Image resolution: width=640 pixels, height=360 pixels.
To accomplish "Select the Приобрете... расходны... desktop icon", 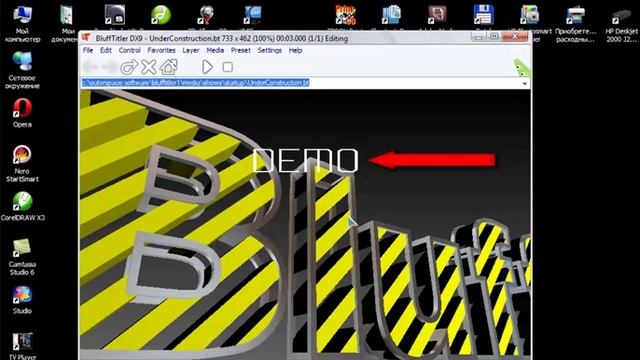I will pyautogui.click(x=576, y=23).
